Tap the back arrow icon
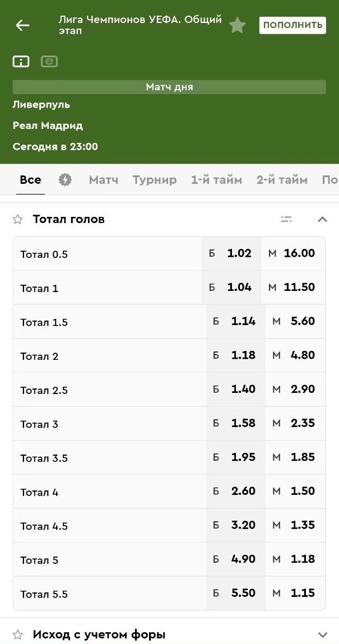This screenshot has width=339, height=644. [22, 25]
